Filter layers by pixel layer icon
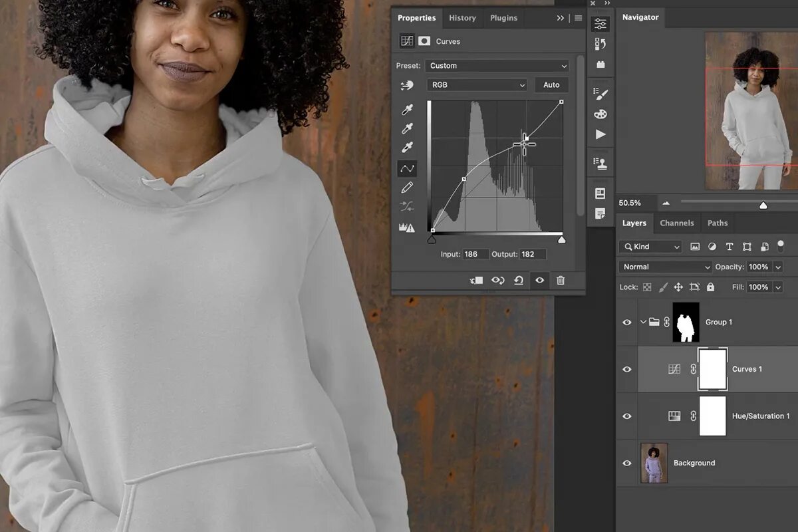This screenshot has height=532, width=798. pos(695,247)
